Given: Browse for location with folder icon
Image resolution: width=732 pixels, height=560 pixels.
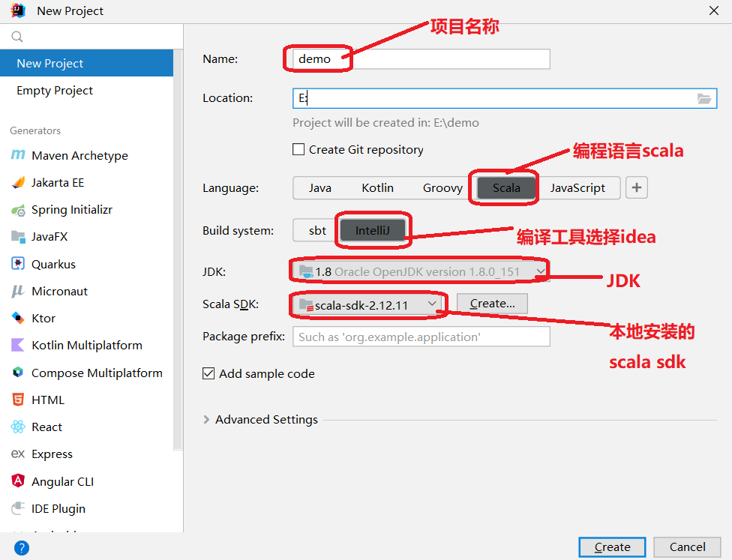Looking at the screenshot, I should click(x=703, y=98).
